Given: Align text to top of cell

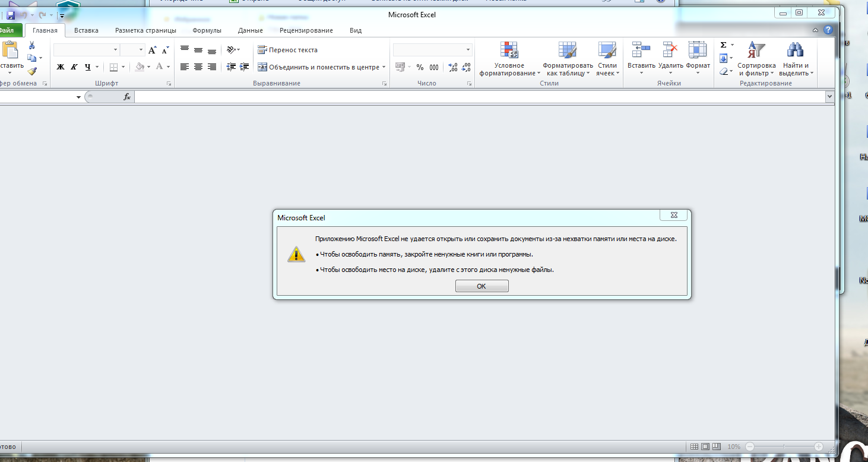Looking at the screenshot, I should pos(185,50).
